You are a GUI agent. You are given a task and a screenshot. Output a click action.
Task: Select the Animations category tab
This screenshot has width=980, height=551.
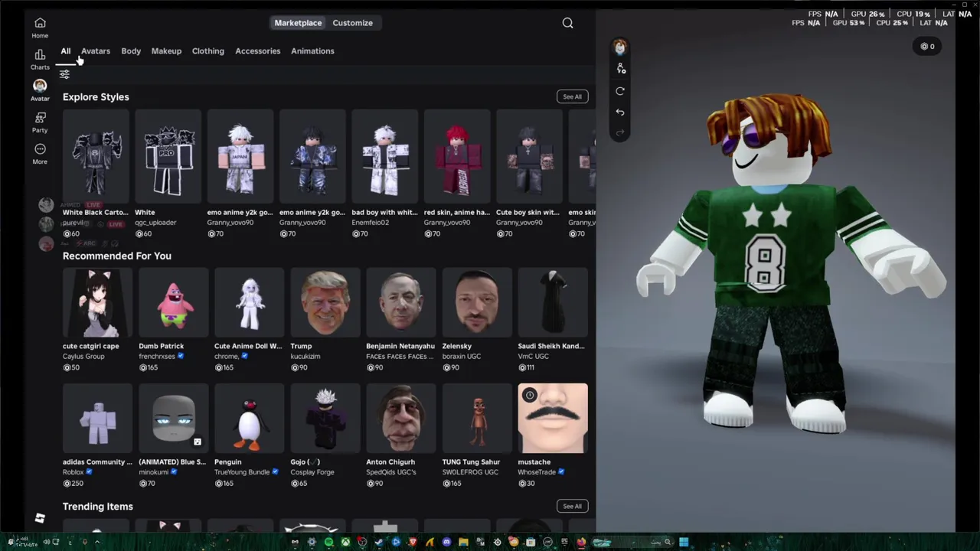coord(312,51)
